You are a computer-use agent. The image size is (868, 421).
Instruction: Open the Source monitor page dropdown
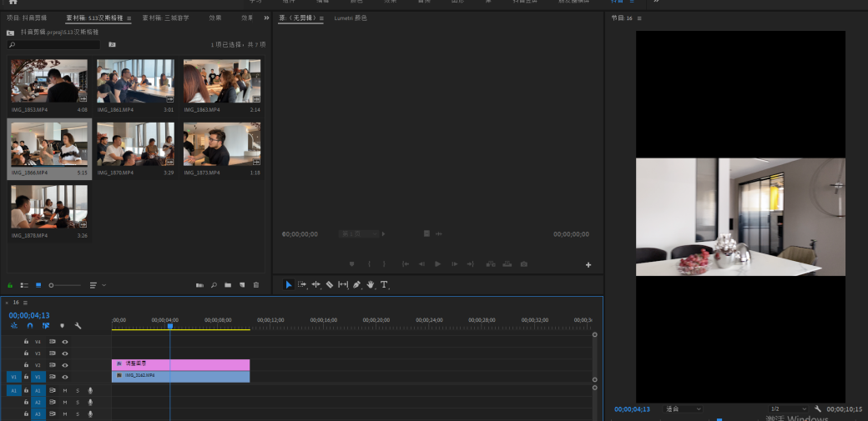tap(359, 234)
